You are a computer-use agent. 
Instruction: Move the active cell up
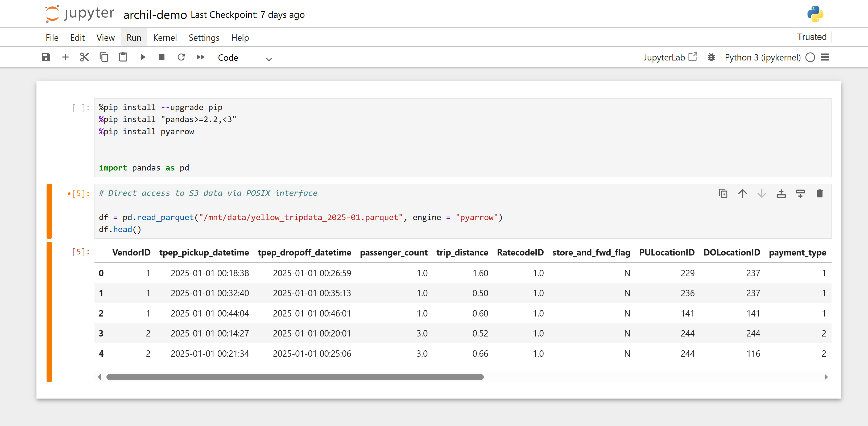742,194
